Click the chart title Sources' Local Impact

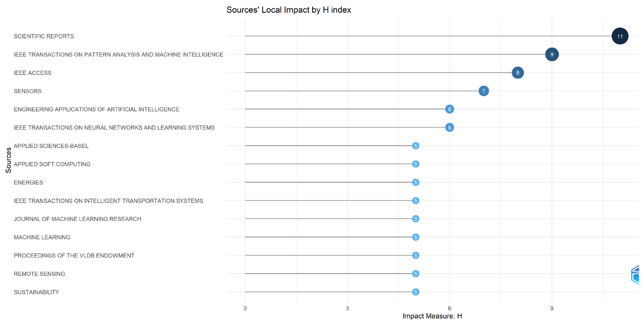pyautogui.click(x=289, y=10)
